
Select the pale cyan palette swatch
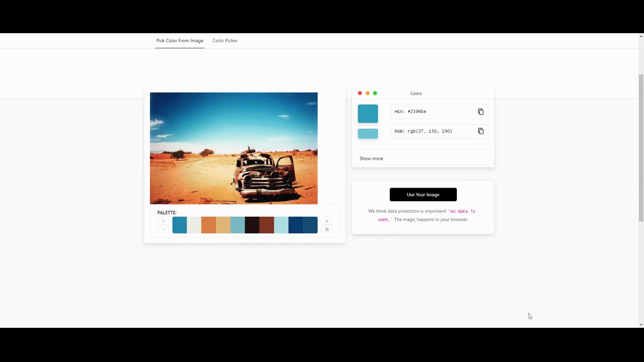[281, 225]
